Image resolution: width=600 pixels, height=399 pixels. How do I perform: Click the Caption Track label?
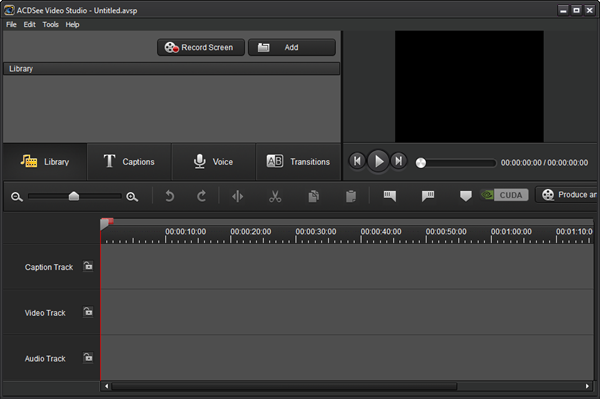[x=49, y=267]
